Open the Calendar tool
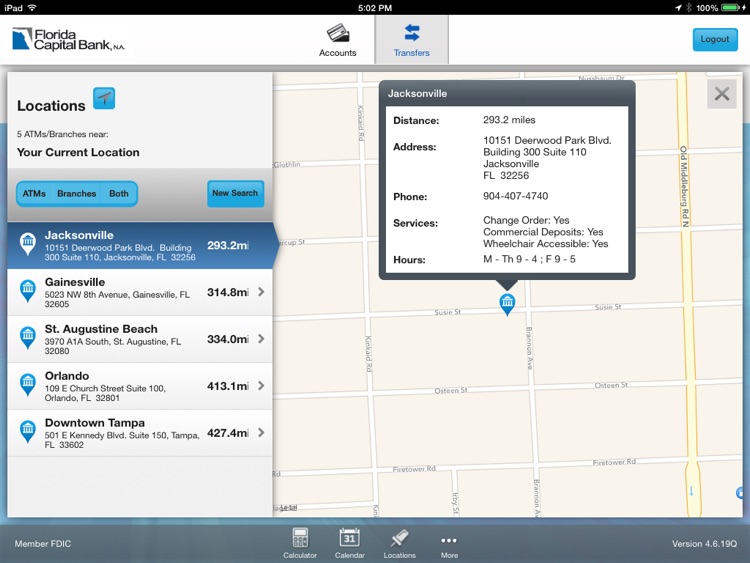 (x=350, y=543)
